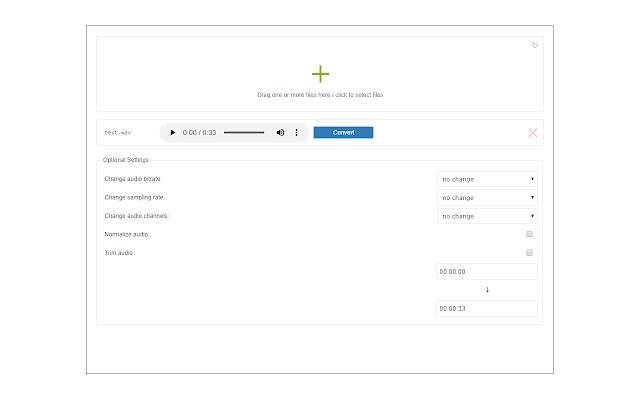Click the audio player time display 0:00 / 0:33
Screen dimensions: 640x400
click(x=199, y=132)
